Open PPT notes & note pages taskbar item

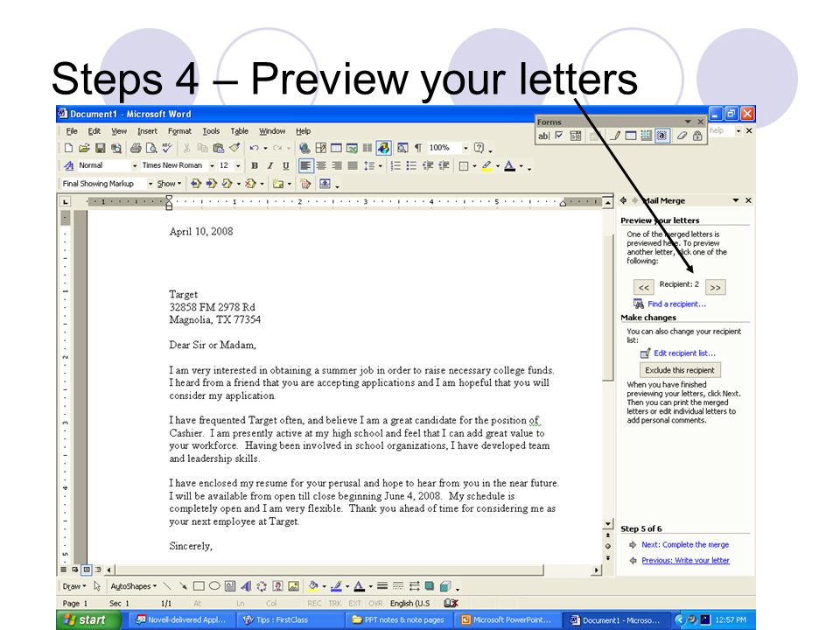click(x=399, y=619)
